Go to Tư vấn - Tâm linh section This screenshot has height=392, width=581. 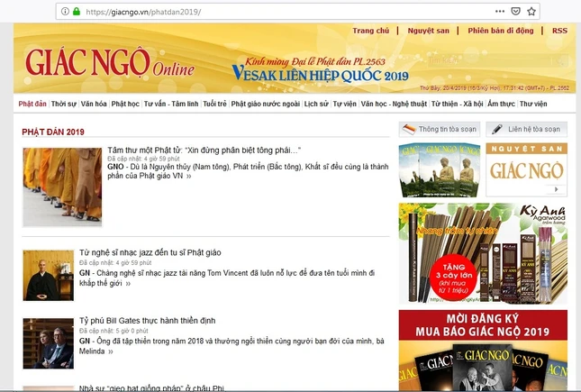click(x=171, y=105)
